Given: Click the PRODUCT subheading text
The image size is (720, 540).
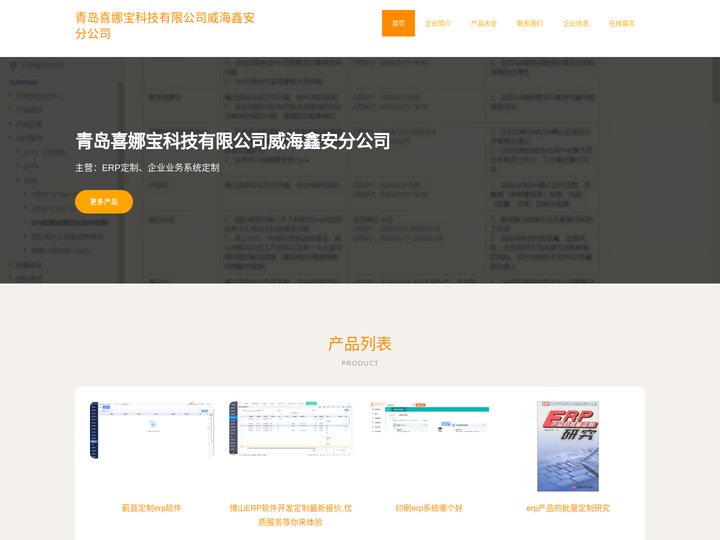Looking at the screenshot, I should [x=360, y=363].
